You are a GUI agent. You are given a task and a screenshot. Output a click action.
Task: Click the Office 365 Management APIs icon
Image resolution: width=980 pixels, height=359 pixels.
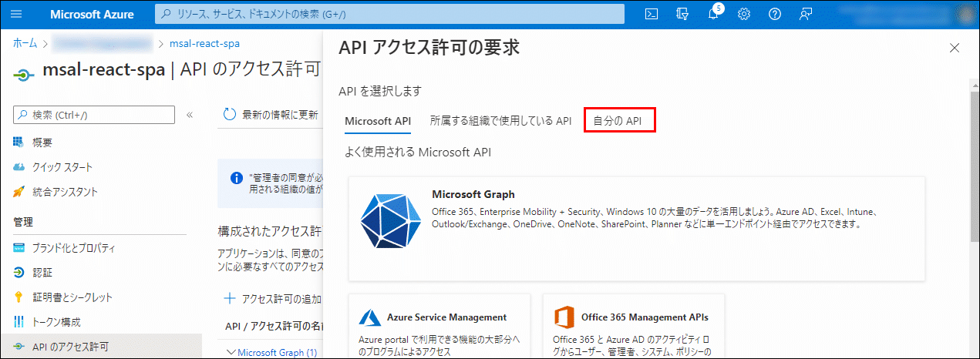[x=564, y=317]
